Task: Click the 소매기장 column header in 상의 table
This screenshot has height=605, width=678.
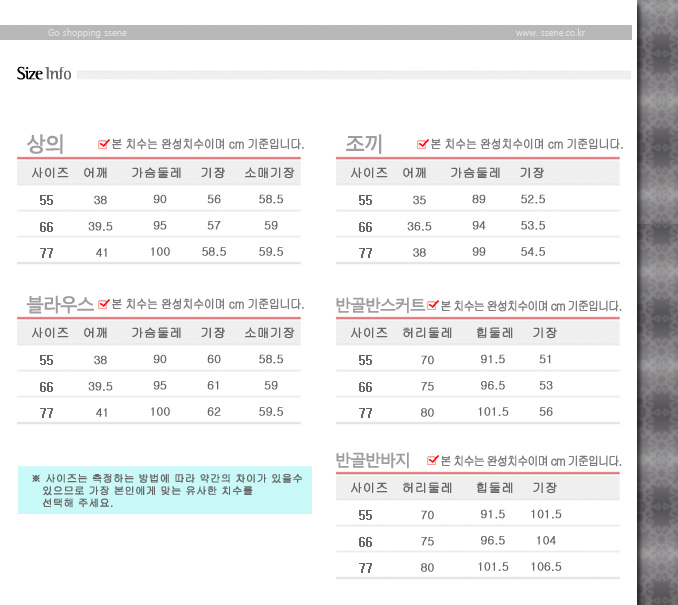Action: (270, 173)
